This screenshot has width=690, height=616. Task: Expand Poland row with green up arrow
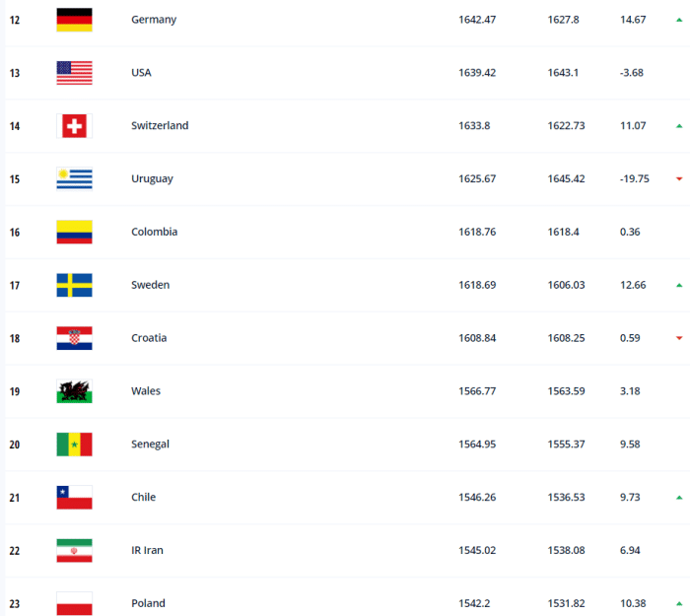point(679,603)
